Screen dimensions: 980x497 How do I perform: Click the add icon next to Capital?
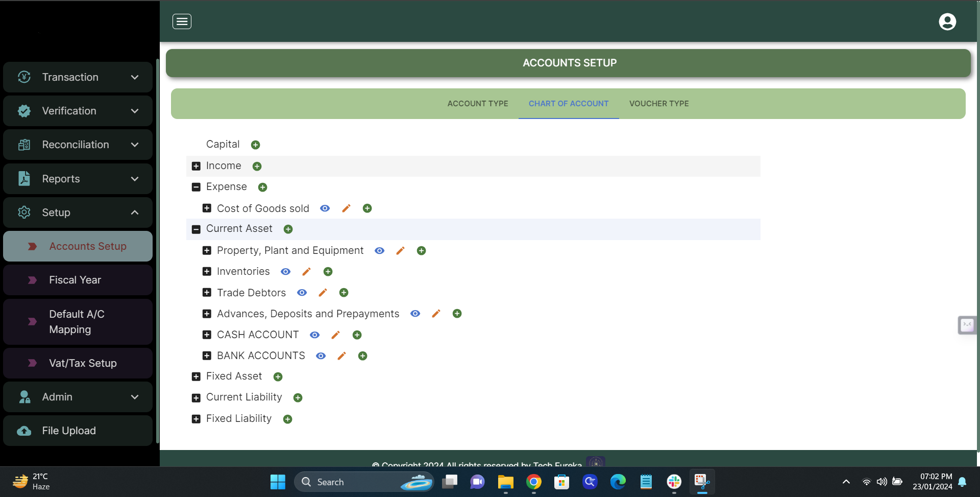(256, 145)
